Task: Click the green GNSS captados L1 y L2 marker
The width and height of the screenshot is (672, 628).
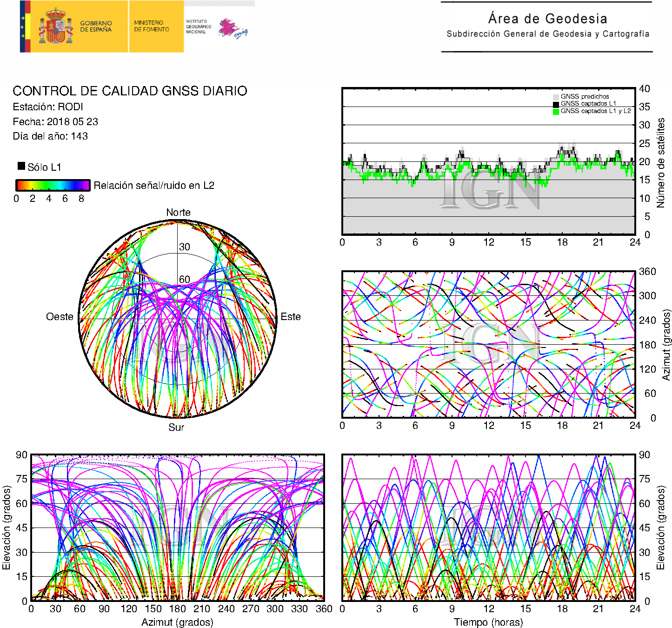Action: click(x=556, y=112)
